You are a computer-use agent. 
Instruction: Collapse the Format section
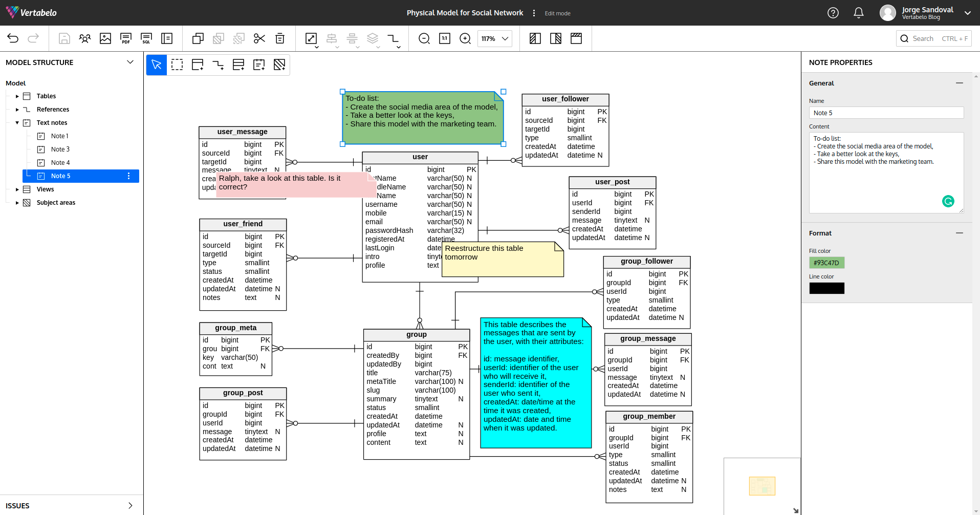(x=960, y=233)
